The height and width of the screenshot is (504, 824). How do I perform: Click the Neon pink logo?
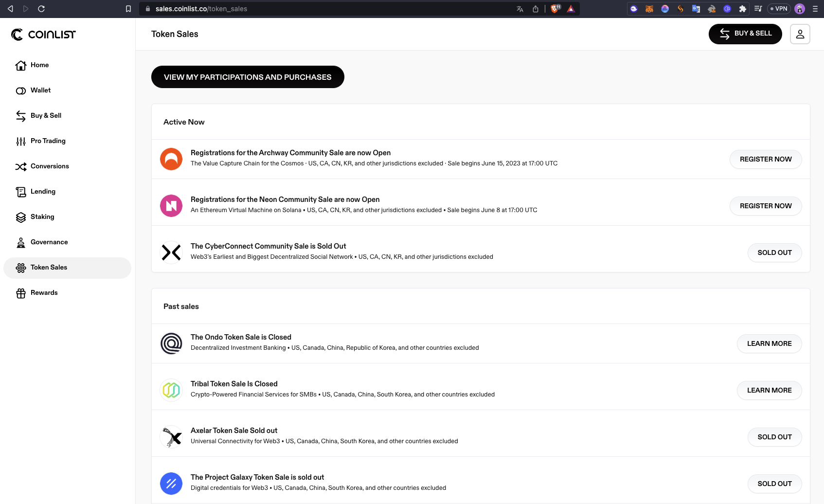171,206
